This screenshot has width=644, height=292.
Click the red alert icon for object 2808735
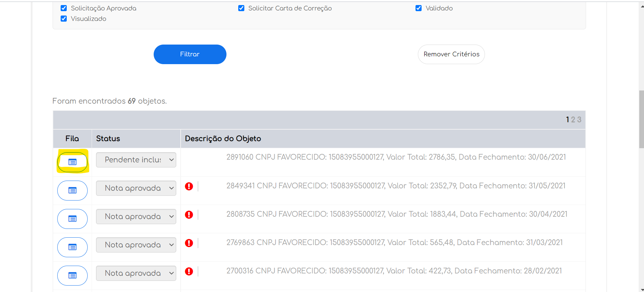tap(189, 215)
